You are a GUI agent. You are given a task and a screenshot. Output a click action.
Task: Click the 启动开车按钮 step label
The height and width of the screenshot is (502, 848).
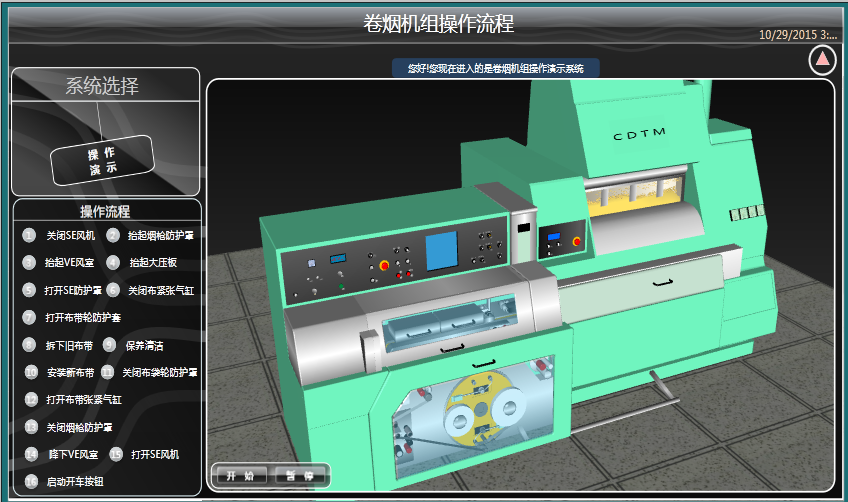[x=75, y=481]
